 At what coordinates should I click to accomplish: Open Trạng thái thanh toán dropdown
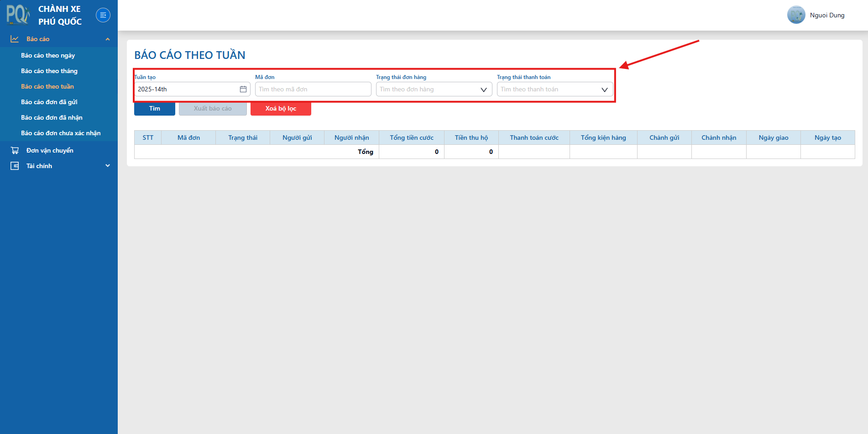point(555,89)
